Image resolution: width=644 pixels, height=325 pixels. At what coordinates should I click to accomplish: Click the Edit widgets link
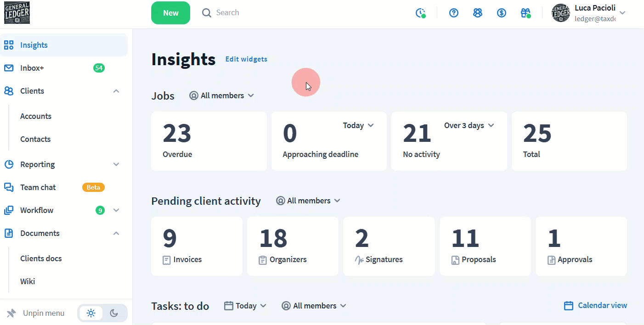[246, 59]
